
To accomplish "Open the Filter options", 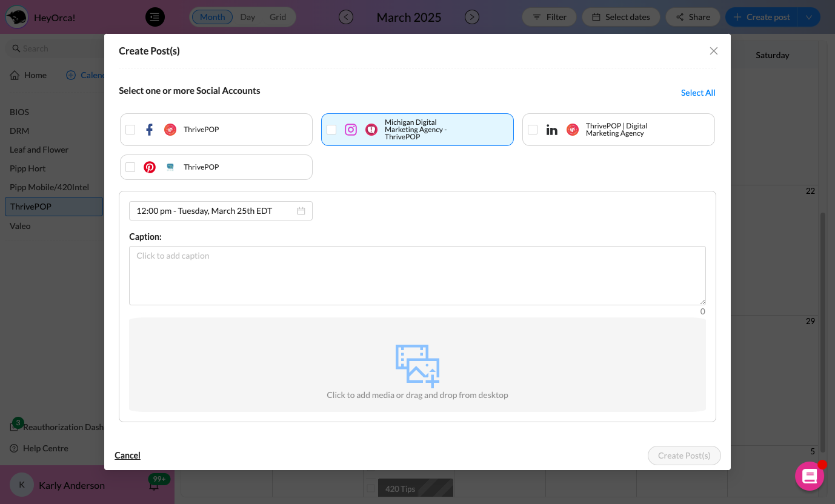I will tap(550, 17).
